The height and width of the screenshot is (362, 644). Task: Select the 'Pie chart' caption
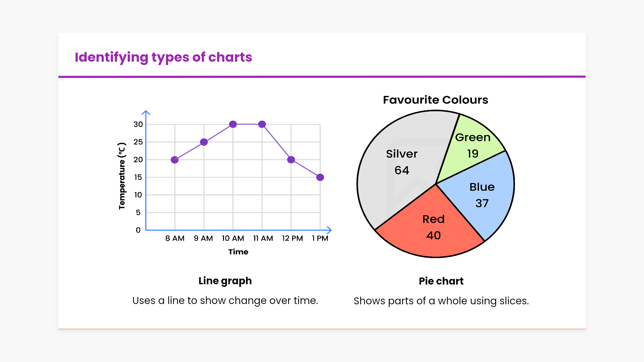click(441, 281)
